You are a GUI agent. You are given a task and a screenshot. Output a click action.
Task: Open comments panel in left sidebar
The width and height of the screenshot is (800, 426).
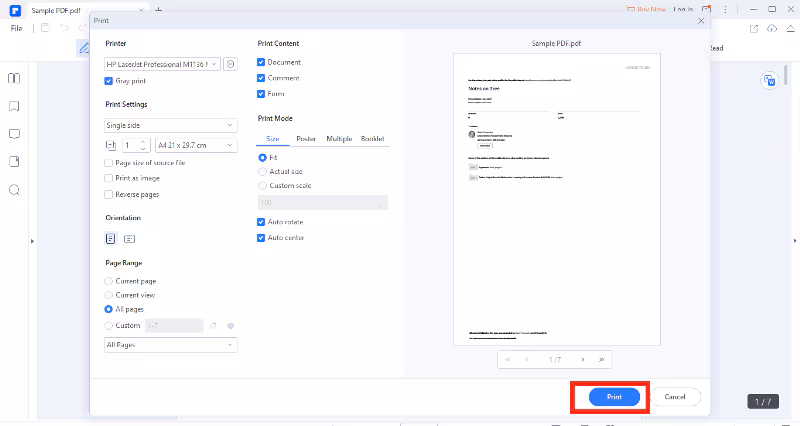14,133
